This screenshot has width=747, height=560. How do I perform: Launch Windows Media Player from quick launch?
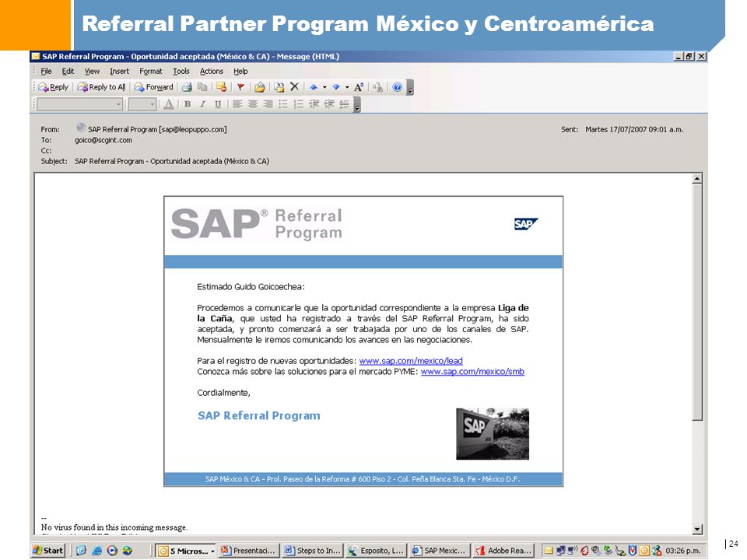112,551
